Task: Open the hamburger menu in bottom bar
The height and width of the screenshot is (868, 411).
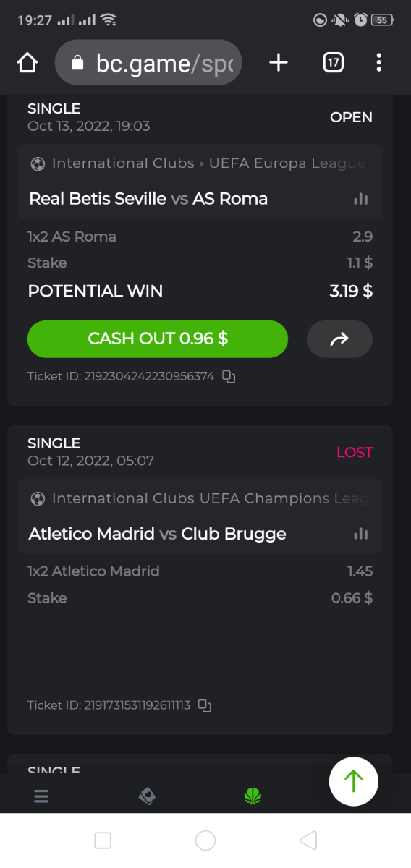Action: pos(41,796)
